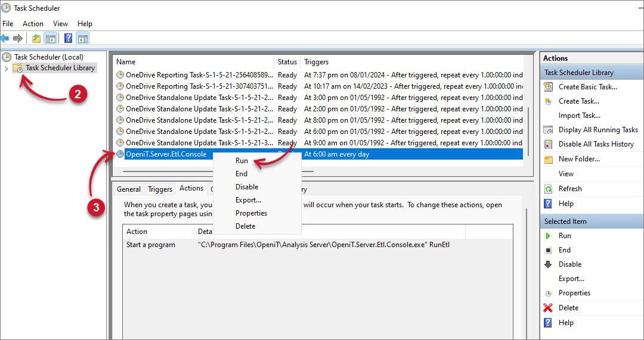
Task: Click New Folder... in Actions pane
Action: (579, 159)
